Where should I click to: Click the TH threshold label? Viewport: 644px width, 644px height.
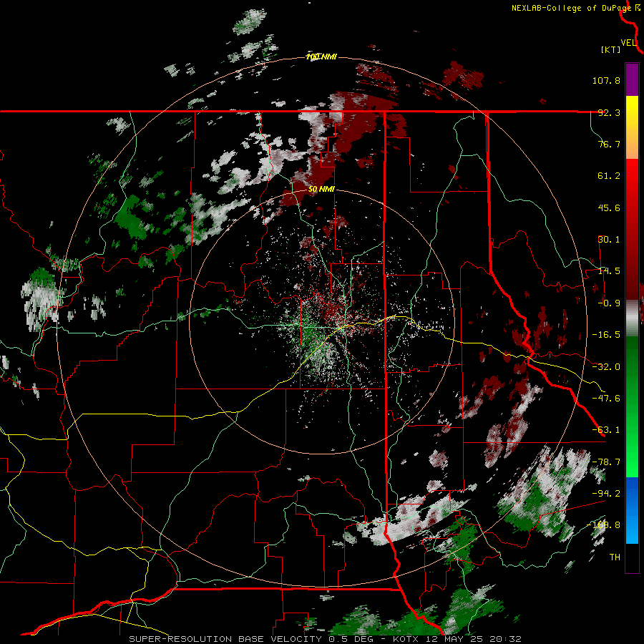click(x=615, y=557)
